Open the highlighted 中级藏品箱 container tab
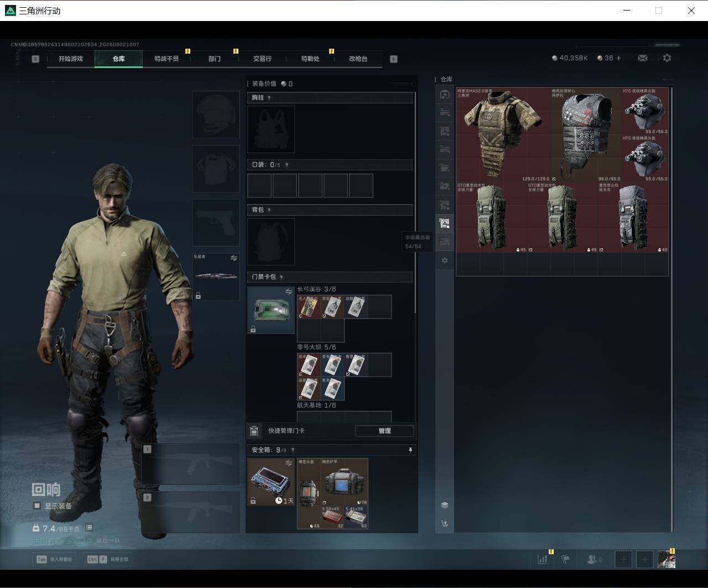The image size is (708, 588). 445,223
